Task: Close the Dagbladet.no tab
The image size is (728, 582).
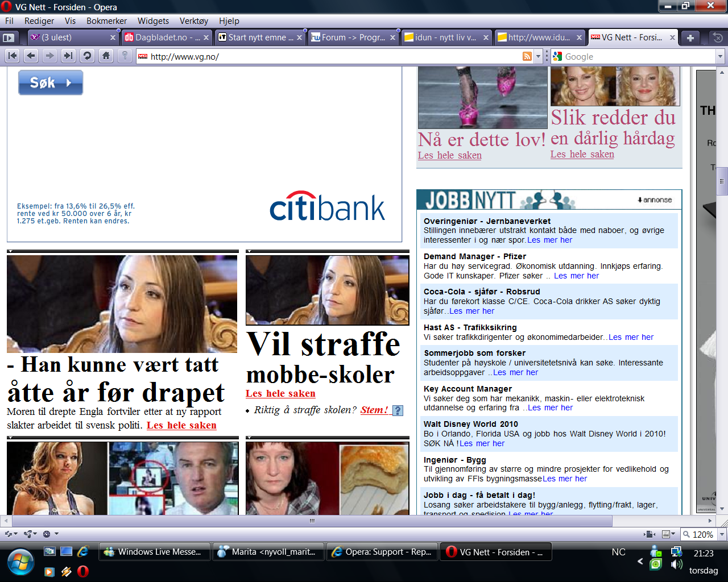Action: [x=206, y=38]
